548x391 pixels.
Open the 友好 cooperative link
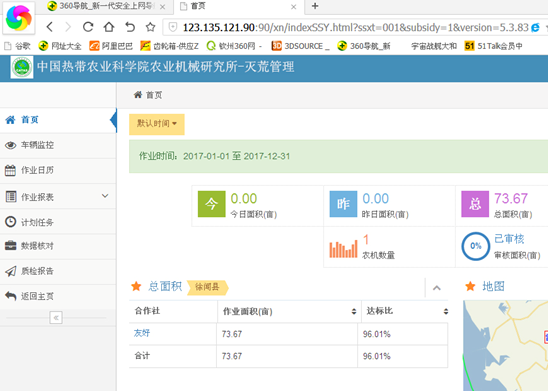142,333
